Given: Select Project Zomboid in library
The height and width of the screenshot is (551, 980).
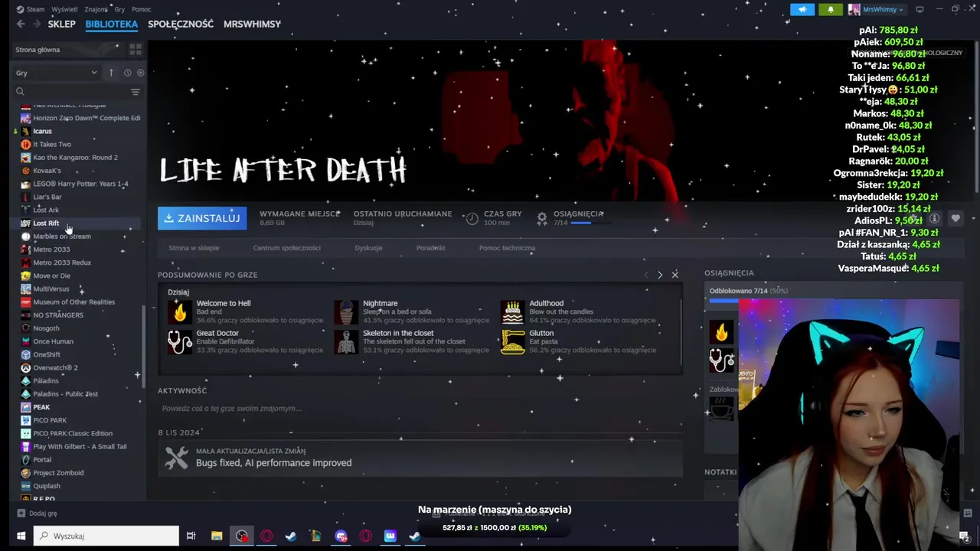Looking at the screenshot, I should click(58, 473).
